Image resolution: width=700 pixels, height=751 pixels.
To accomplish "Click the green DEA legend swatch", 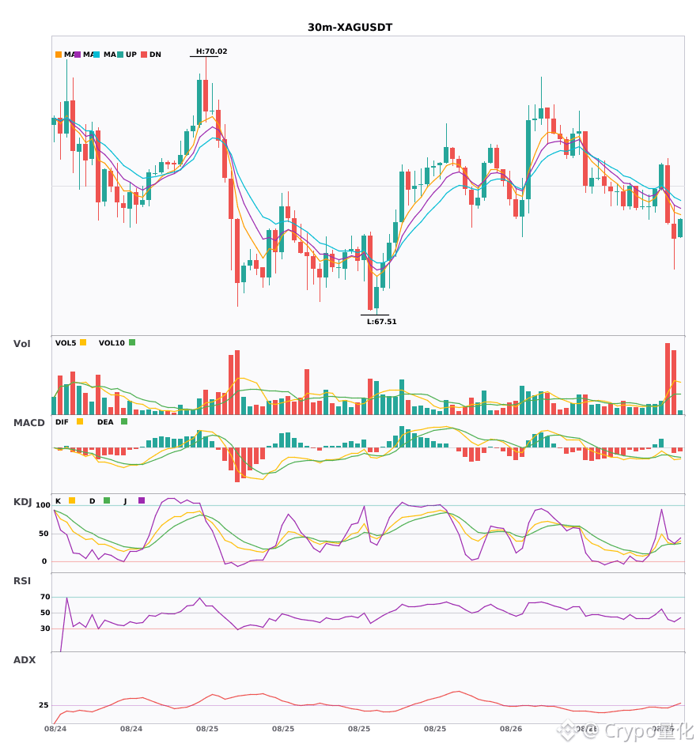I will point(124,421).
